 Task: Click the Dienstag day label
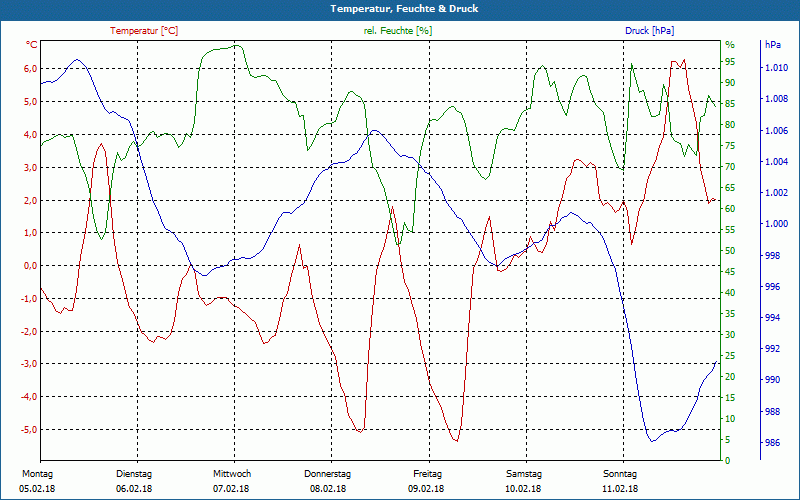134,474
